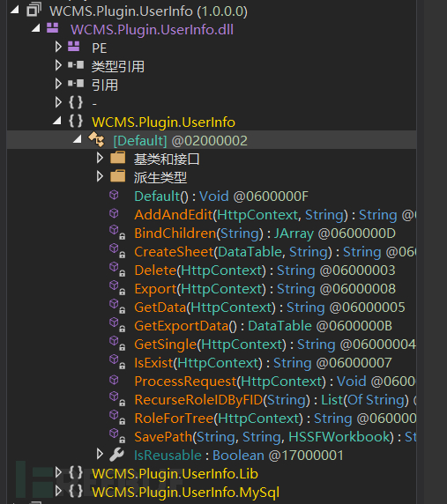Open the RecurseRoleIDByFID(String) method

(275, 400)
